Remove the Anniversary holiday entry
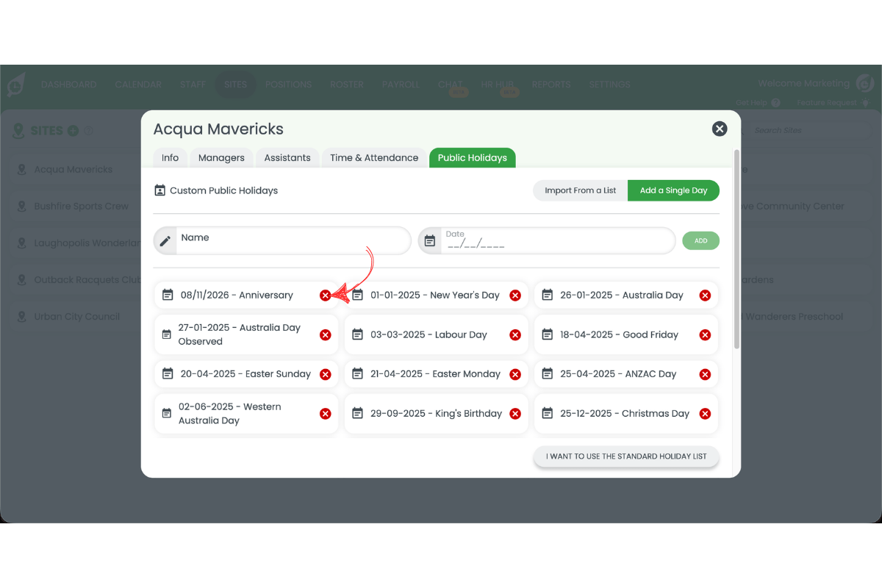This screenshot has height=588, width=882. [325, 295]
